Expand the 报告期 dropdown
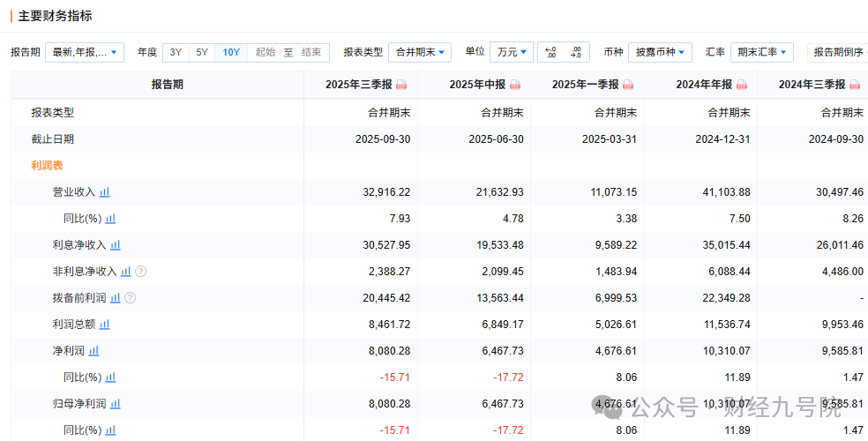The width and height of the screenshot is (868, 441). click(x=85, y=52)
